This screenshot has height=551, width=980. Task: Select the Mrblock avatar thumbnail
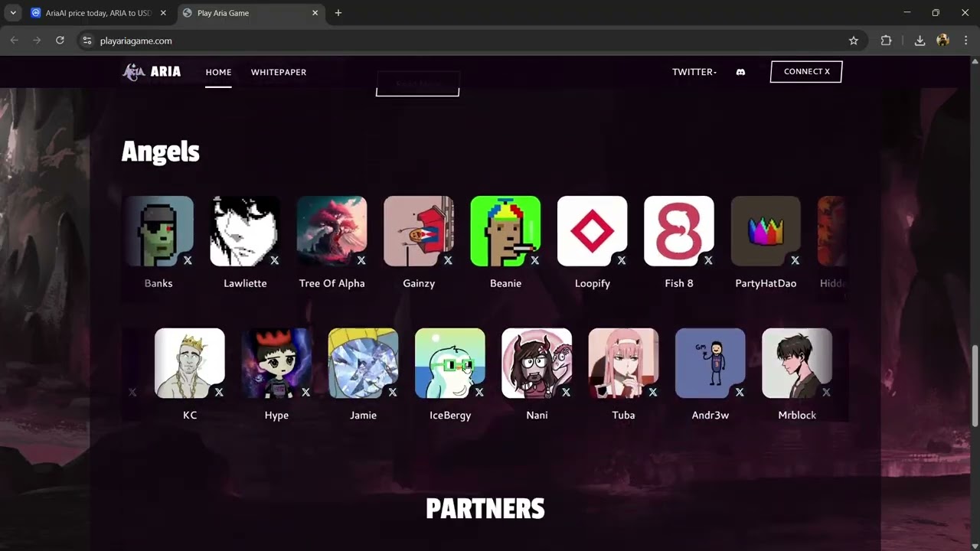coord(797,363)
